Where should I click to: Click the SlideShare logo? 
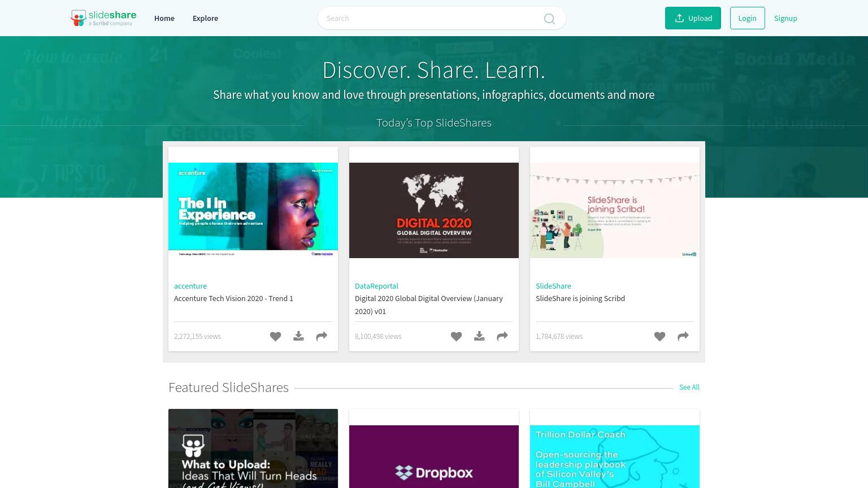click(103, 18)
